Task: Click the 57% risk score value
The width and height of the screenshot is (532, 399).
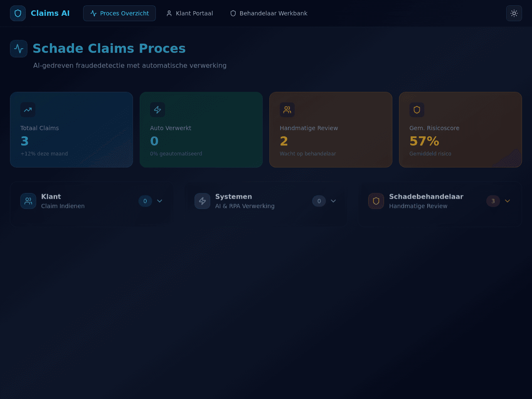Action: (x=424, y=141)
